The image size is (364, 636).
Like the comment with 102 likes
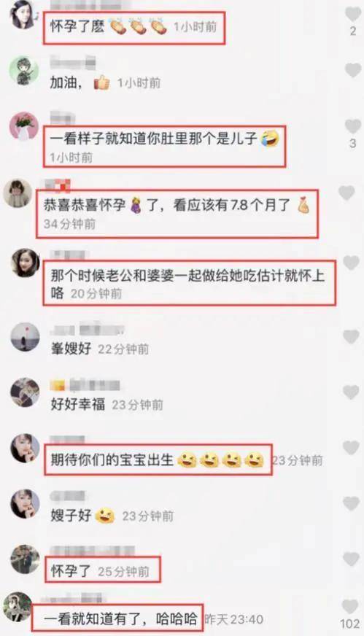coord(350,608)
